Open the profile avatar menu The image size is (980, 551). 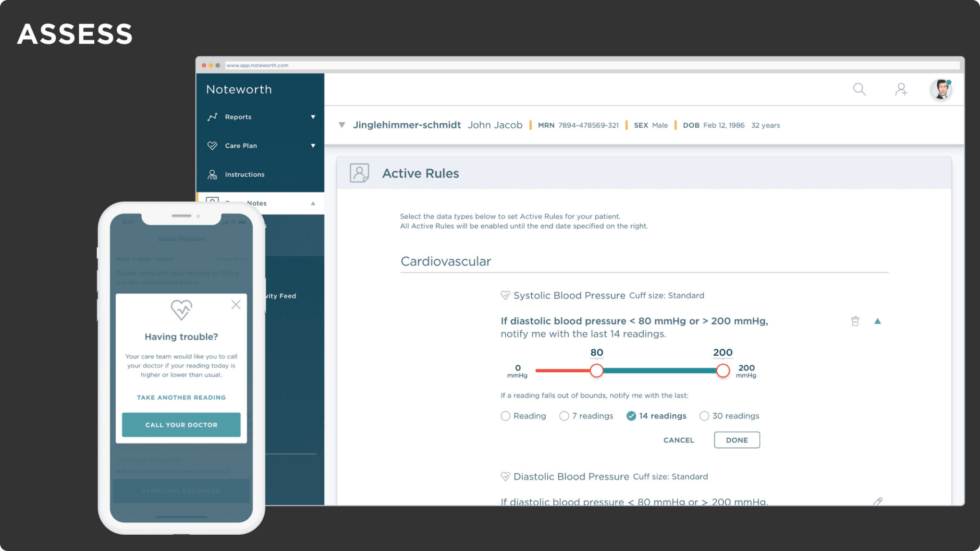pyautogui.click(x=941, y=89)
